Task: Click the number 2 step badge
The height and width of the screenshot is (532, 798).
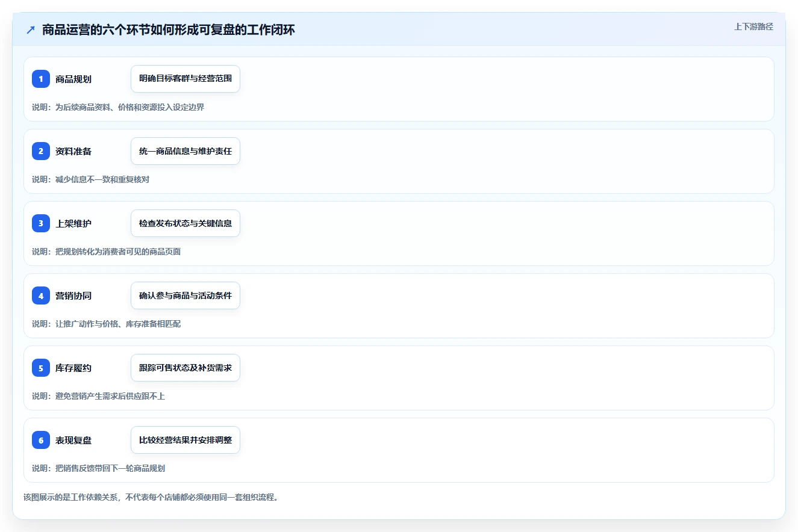Action: pos(41,151)
